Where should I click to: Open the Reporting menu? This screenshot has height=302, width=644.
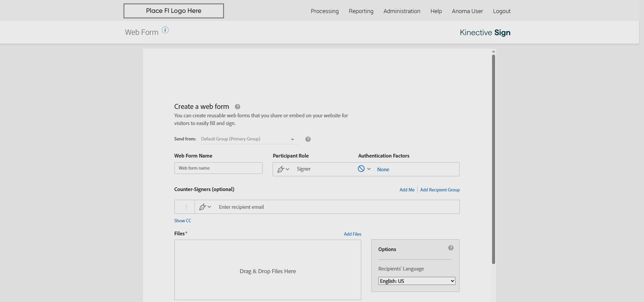click(x=361, y=11)
